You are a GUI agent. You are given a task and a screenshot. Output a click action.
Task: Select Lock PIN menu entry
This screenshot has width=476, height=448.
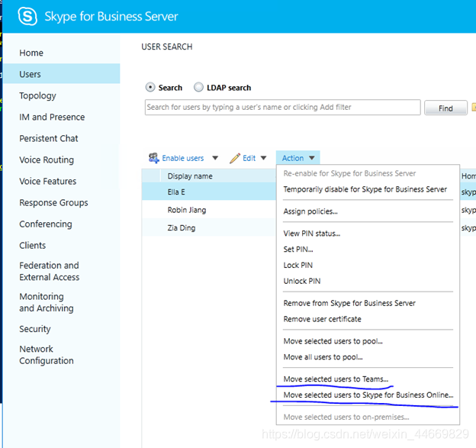click(x=297, y=265)
